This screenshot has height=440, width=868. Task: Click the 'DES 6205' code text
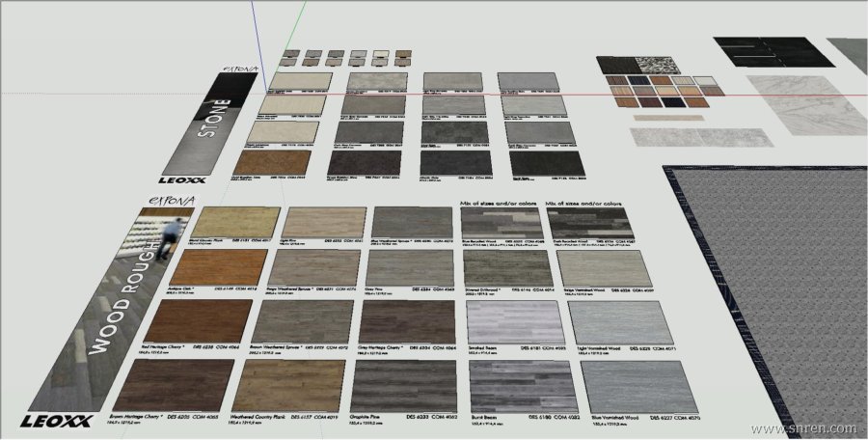pyautogui.click(x=178, y=416)
